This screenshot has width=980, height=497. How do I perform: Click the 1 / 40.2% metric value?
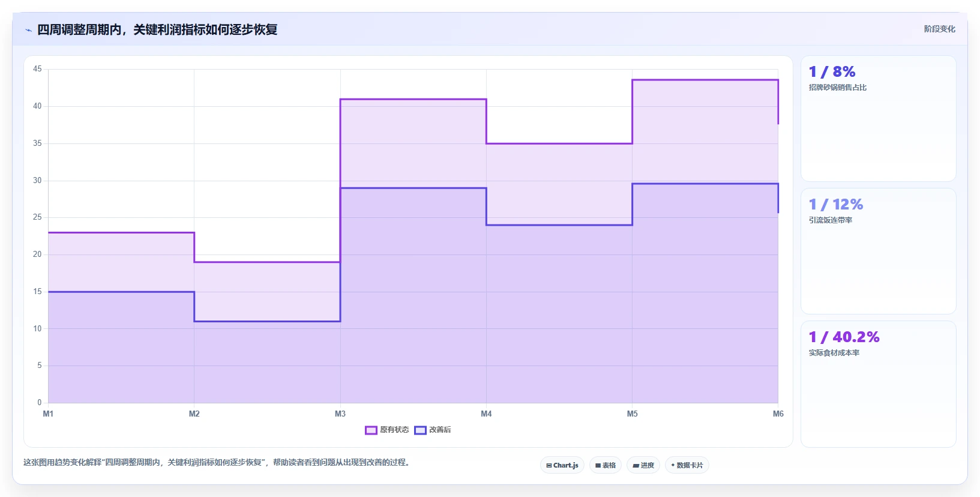844,337
